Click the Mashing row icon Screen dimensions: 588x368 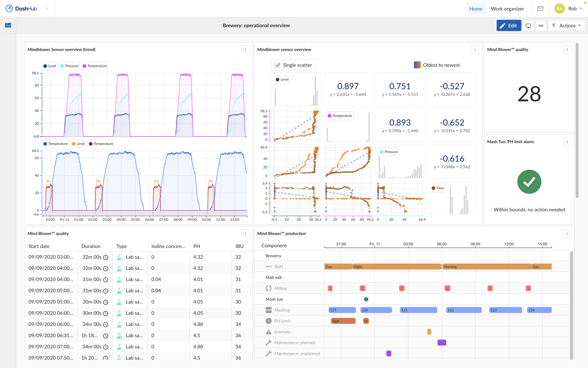(268, 310)
